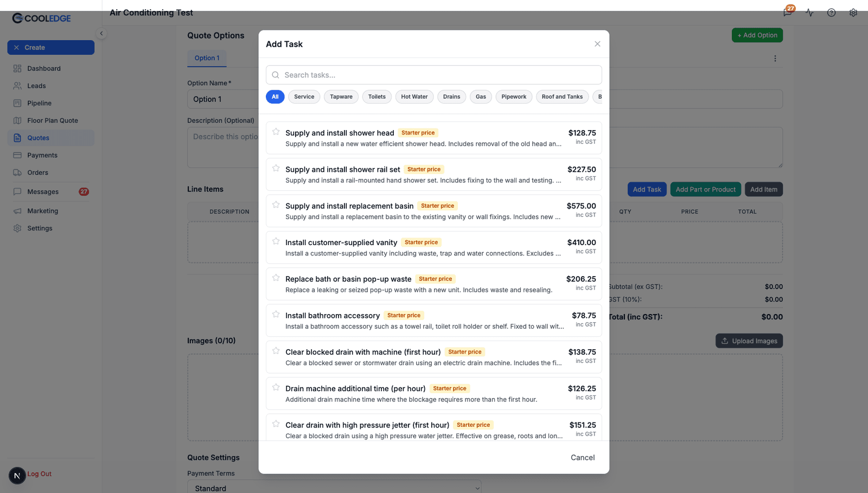Click the Add Part or Product button

(706, 189)
